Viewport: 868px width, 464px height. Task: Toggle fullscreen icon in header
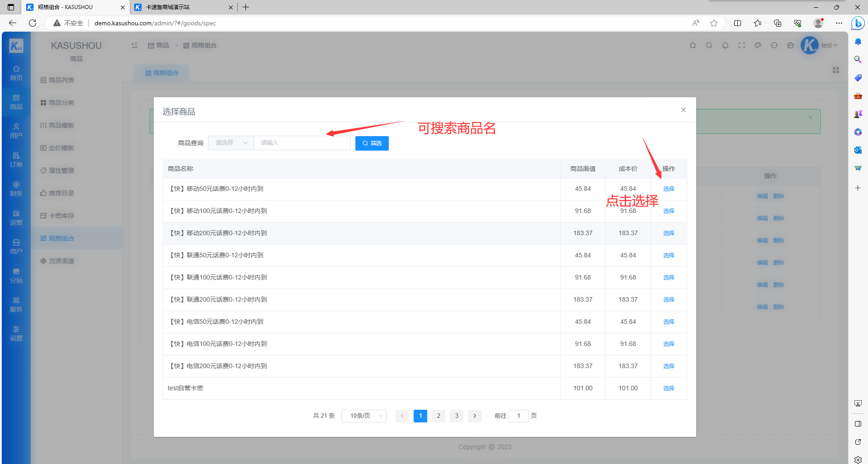[741, 45]
